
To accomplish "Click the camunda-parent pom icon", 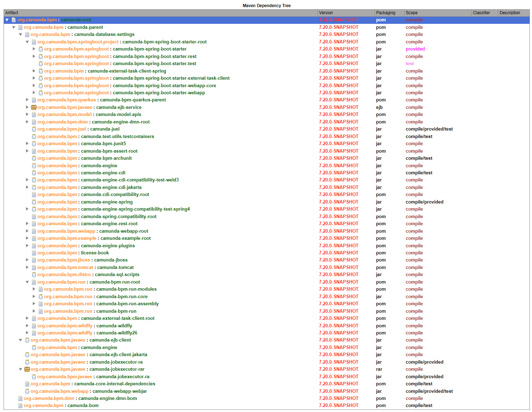I will click(x=20, y=27).
